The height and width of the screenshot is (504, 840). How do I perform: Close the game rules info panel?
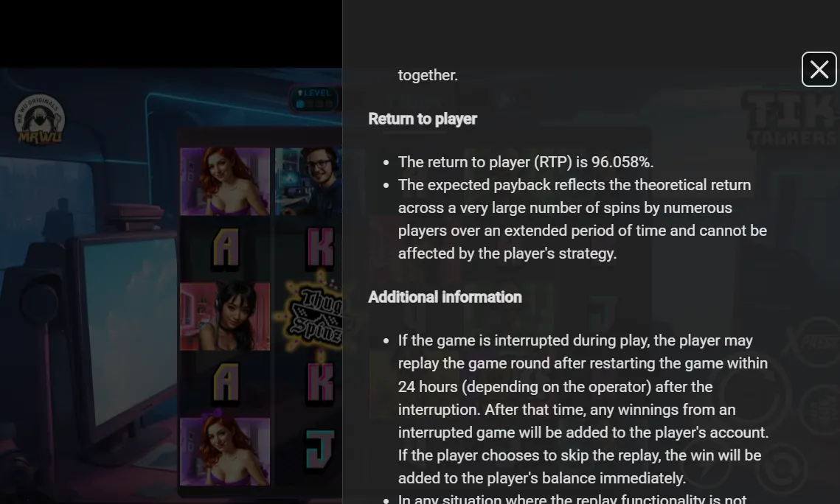pyautogui.click(x=819, y=69)
